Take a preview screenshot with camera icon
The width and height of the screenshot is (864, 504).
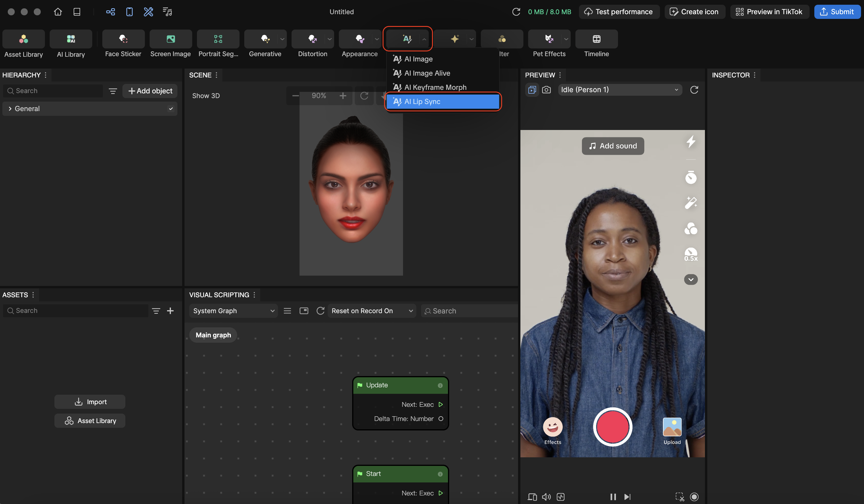tap(546, 90)
